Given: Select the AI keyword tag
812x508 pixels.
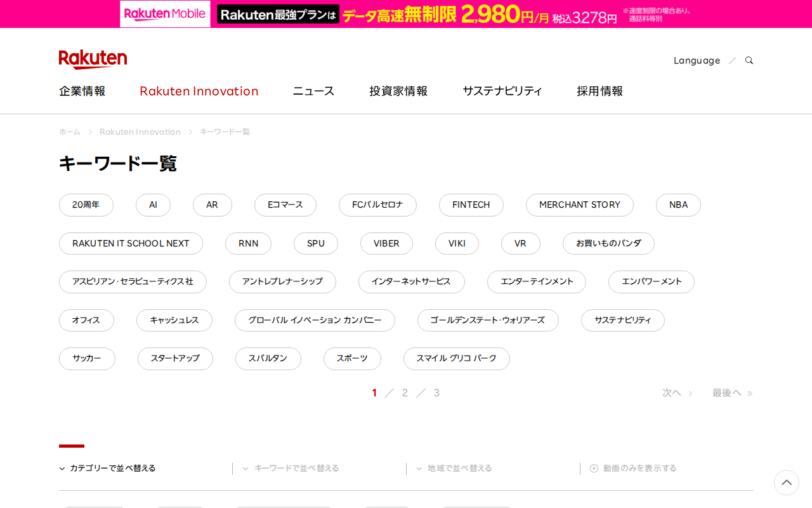Looking at the screenshot, I should 153,205.
